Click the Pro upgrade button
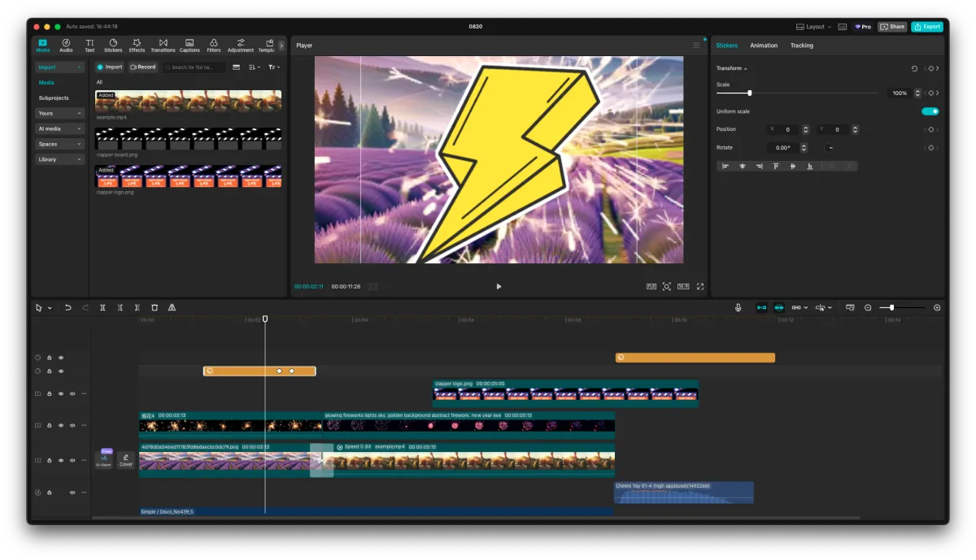Image resolution: width=976 pixels, height=560 pixels. [x=862, y=27]
